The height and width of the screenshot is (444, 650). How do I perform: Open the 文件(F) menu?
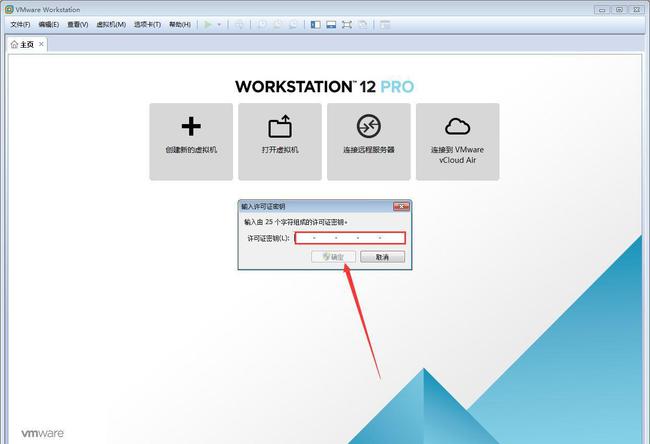[x=20, y=24]
